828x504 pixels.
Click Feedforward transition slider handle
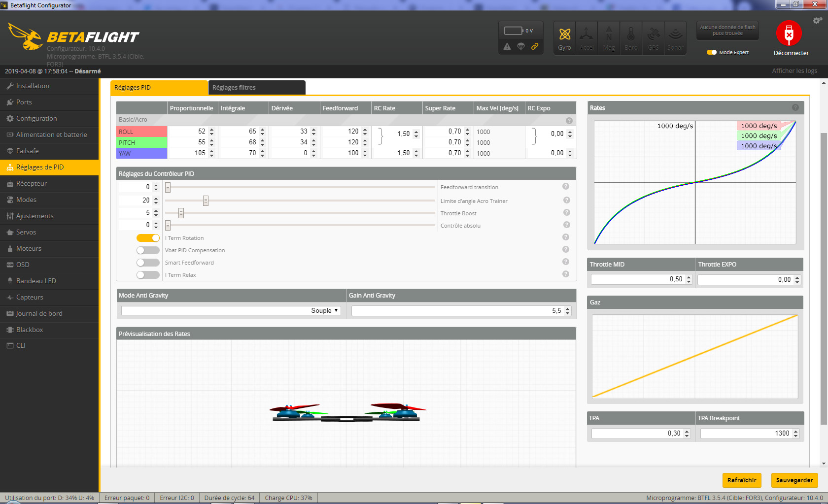pos(168,187)
